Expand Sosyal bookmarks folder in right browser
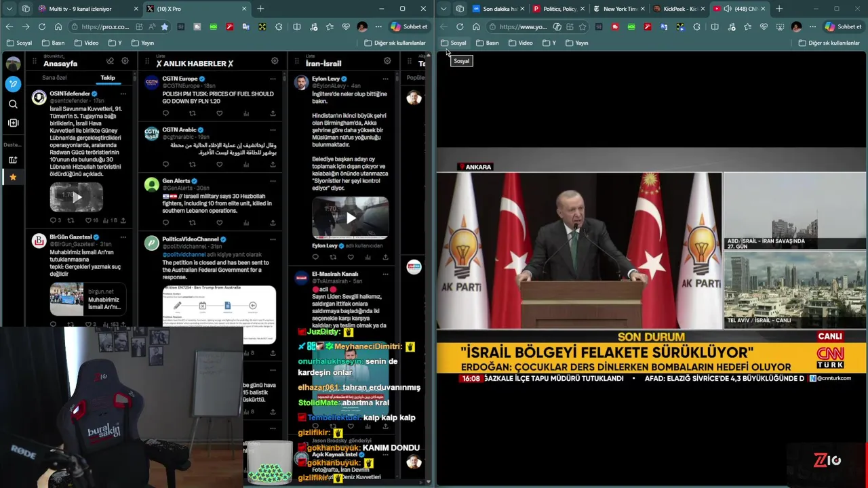868x488 pixels. tap(454, 43)
